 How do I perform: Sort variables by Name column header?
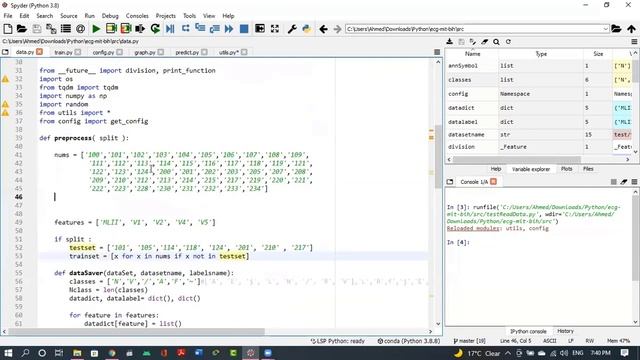pos(472,54)
